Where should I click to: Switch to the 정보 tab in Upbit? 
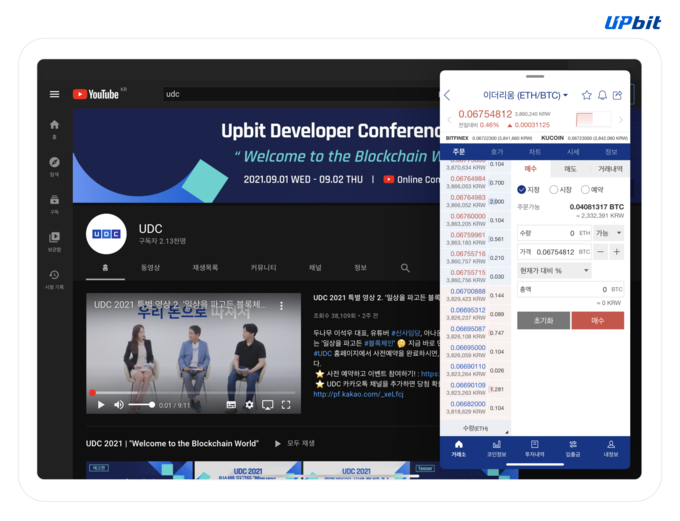click(611, 152)
